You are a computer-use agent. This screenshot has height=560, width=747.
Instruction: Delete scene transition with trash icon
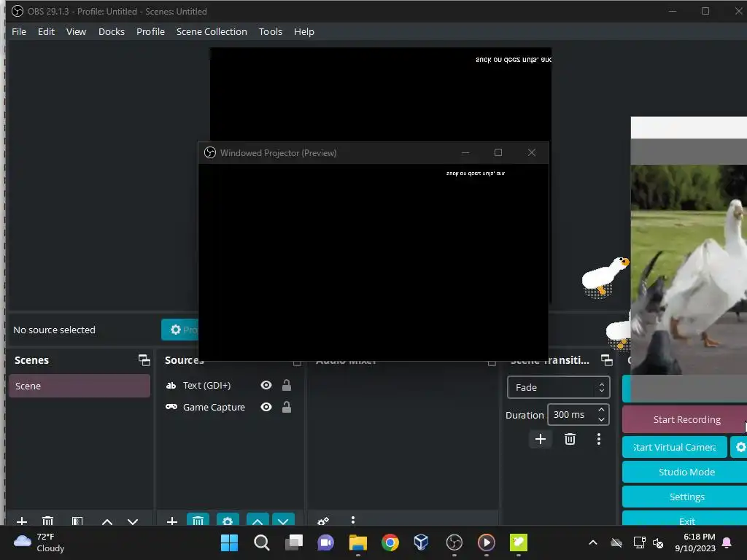tap(570, 439)
